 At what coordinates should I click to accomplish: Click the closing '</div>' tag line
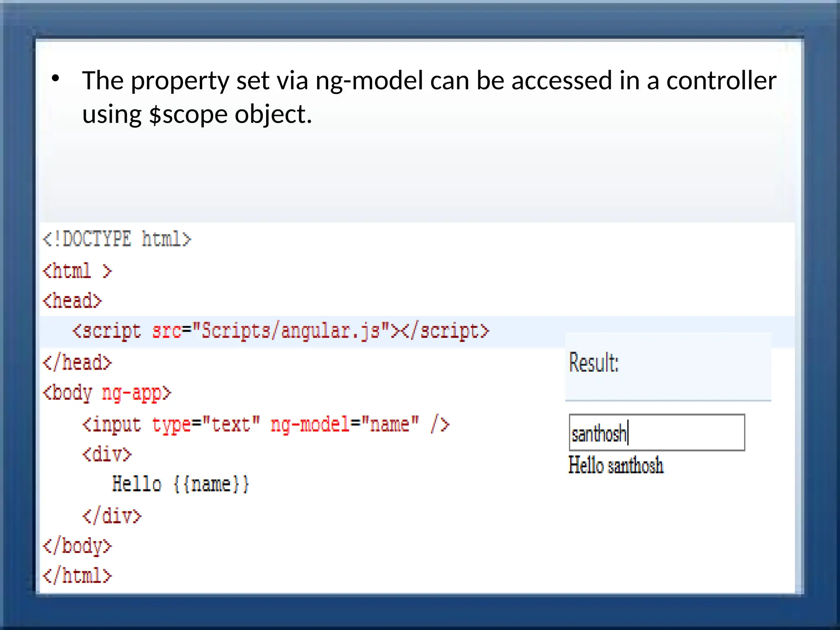click(112, 516)
